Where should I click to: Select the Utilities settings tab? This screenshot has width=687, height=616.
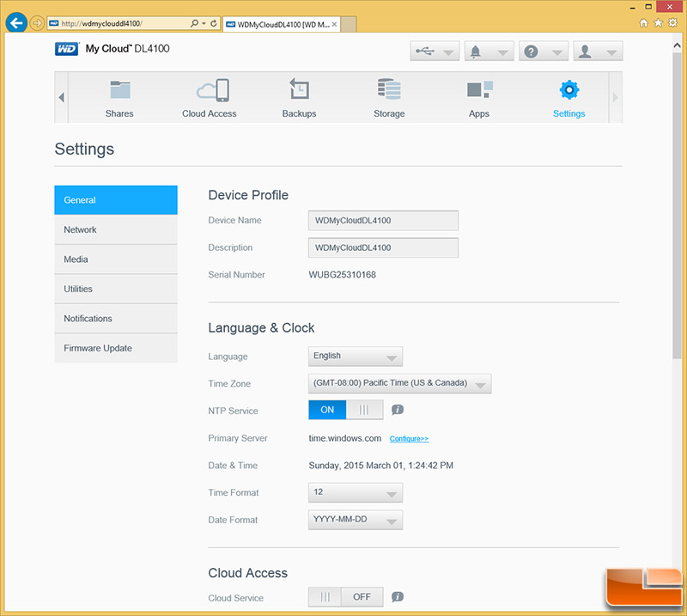point(116,289)
